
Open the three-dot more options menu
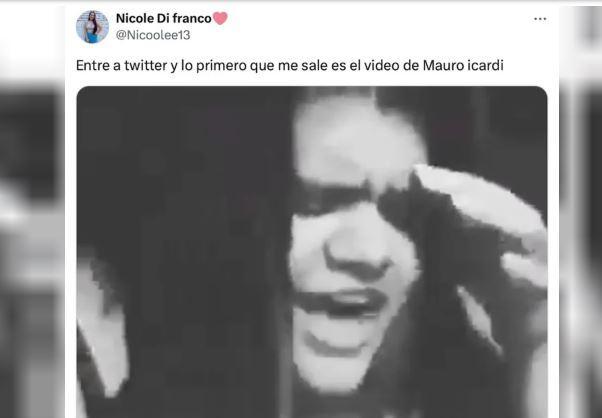click(x=540, y=19)
